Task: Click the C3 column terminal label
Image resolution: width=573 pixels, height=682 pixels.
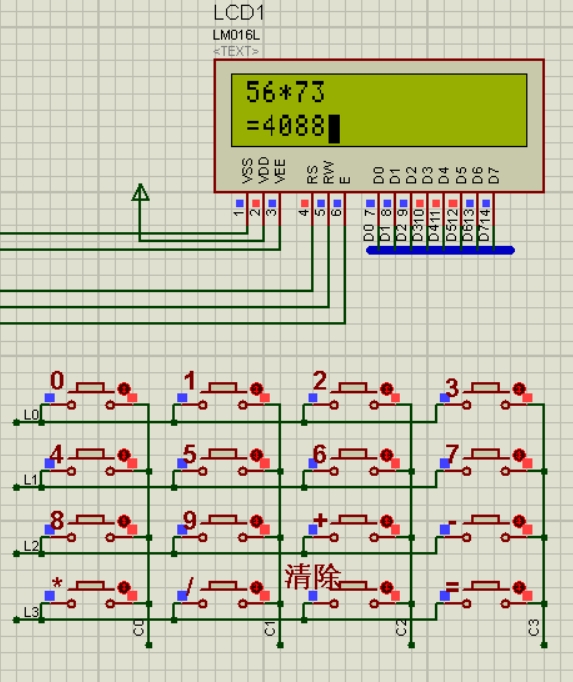Action: coord(534,628)
